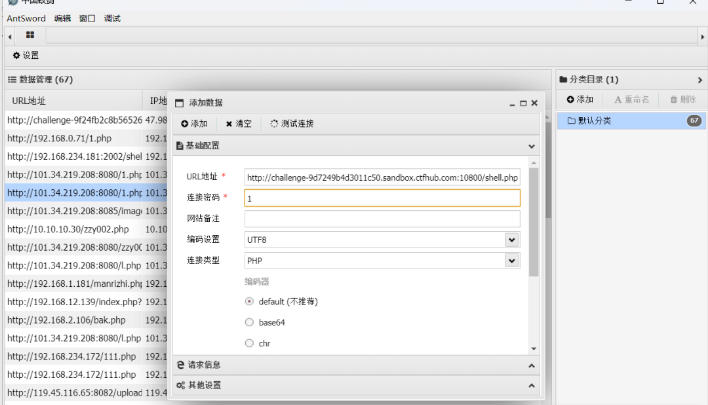Click the 数据管理 list icon
This screenshot has width=708, height=405.
(x=12, y=79)
